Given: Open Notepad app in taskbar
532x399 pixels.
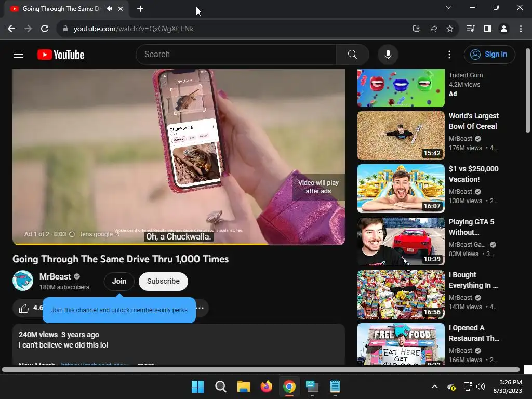Looking at the screenshot, I should (x=335, y=387).
